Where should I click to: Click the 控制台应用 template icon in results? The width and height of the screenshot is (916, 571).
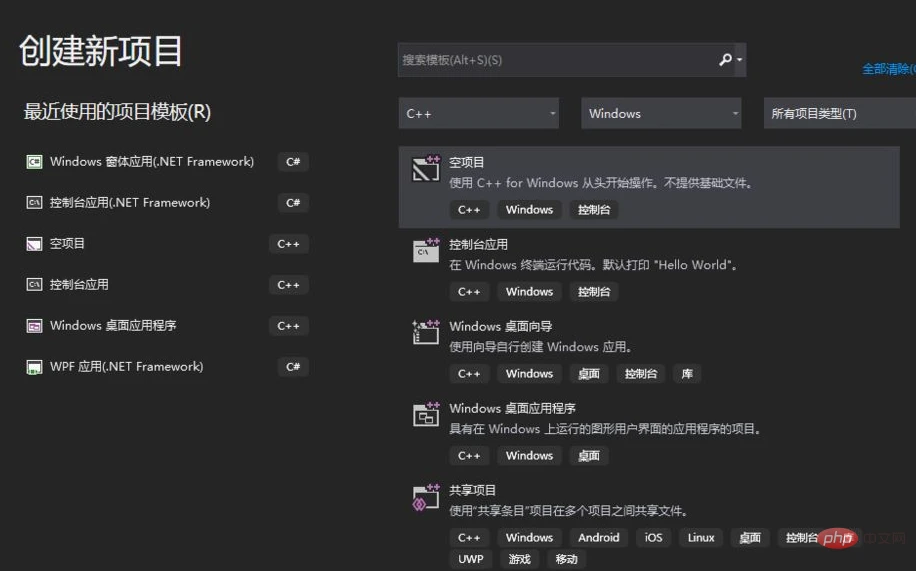pyautogui.click(x=426, y=250)
